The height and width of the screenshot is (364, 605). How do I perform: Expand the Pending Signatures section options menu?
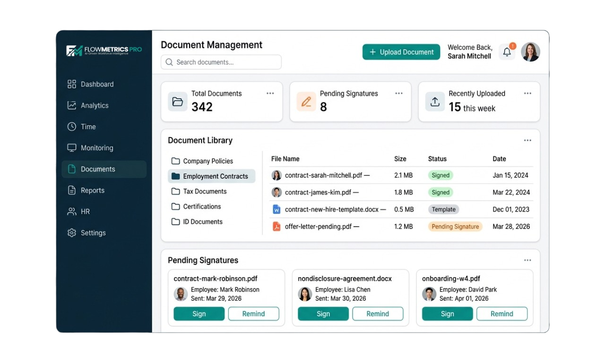coord(527,260)
